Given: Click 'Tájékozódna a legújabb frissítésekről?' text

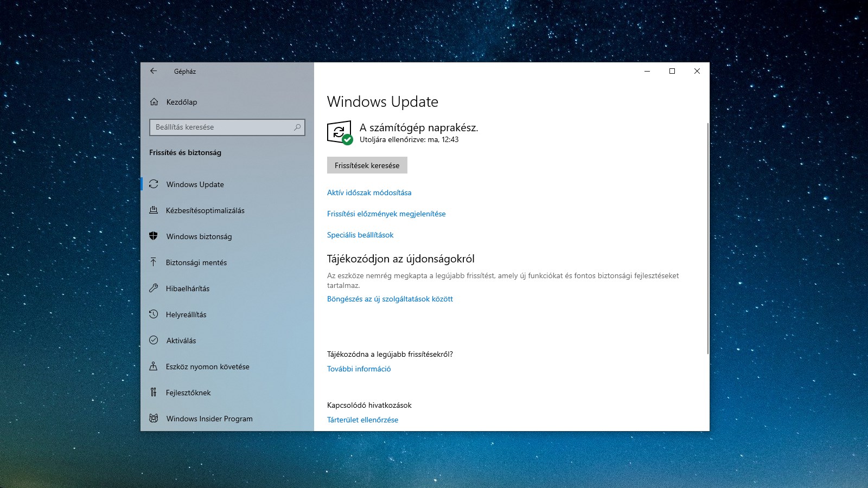Looking at the screenshot, I should (390, 354).
